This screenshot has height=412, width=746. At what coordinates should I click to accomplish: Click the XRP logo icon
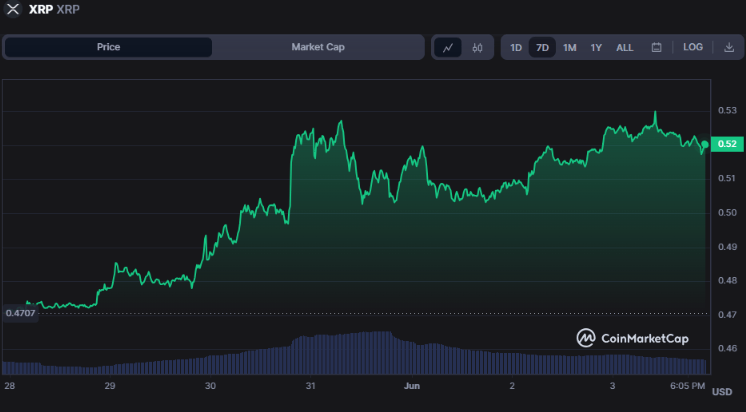coord(12,9)
